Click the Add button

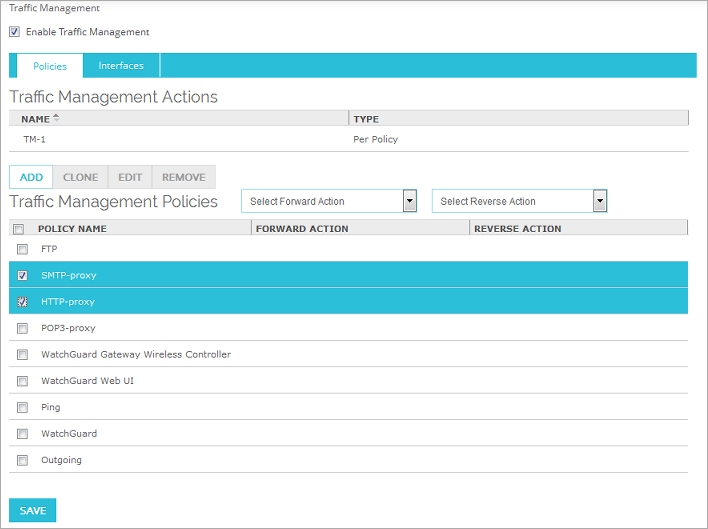point(31,177)
